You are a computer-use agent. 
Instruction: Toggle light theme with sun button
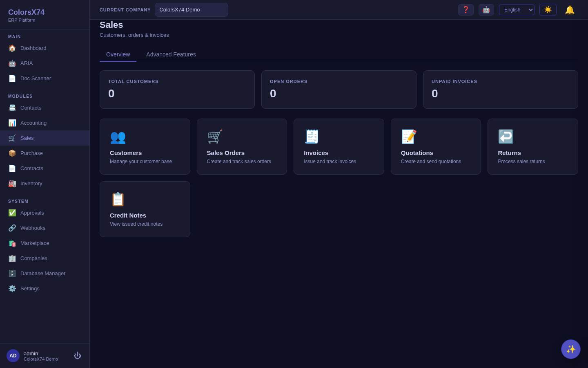[x=548, y=10]
